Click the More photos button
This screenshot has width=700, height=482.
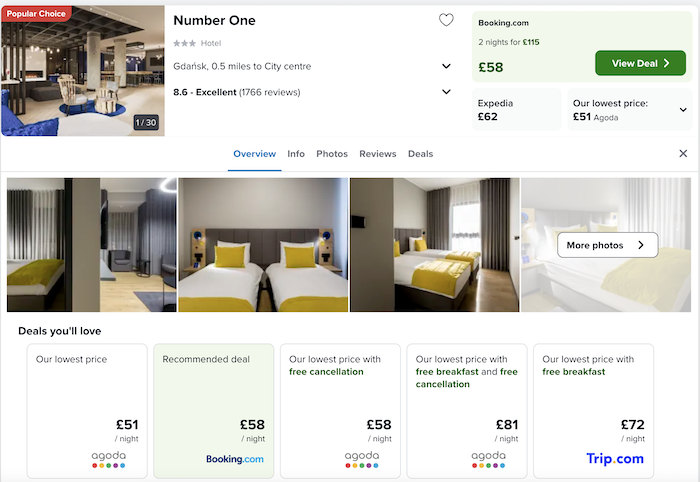click(607, 245)
